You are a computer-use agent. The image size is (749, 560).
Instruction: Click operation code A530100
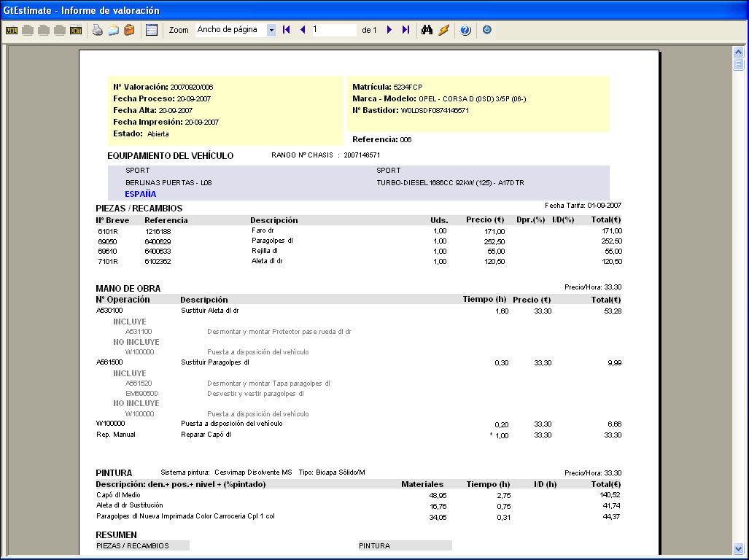click(109, 311)
